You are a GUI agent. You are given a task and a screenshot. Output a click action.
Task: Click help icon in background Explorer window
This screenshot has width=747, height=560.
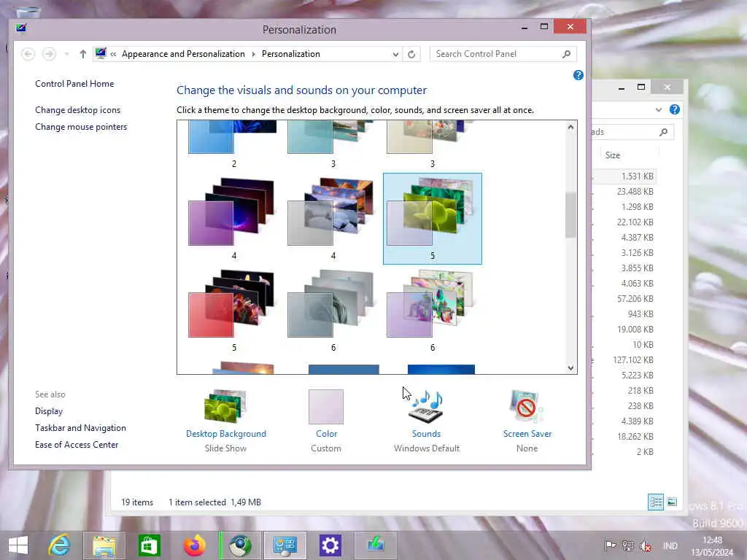click(x=675, y=109)
